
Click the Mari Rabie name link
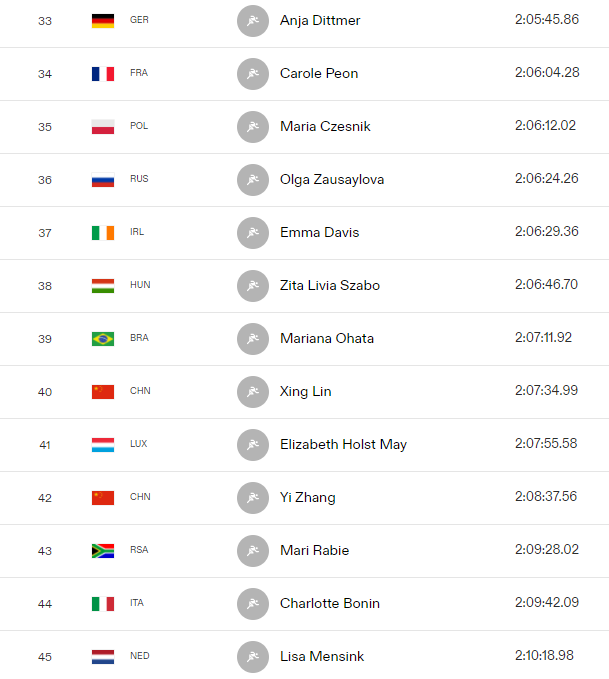pos(314,550)
